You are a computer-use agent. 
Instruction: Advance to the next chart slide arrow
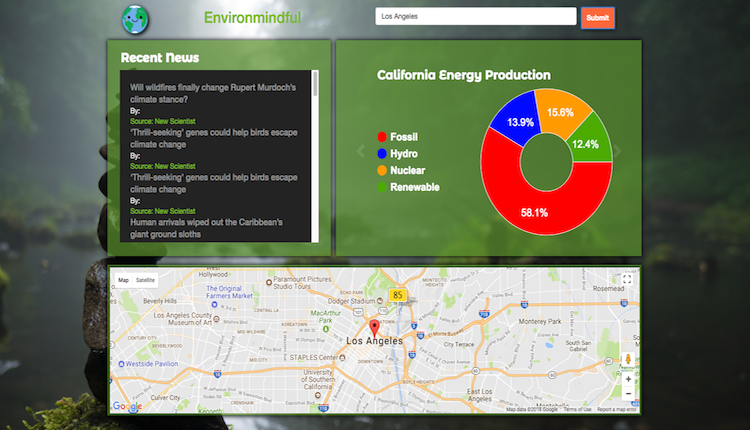point(617,151)
